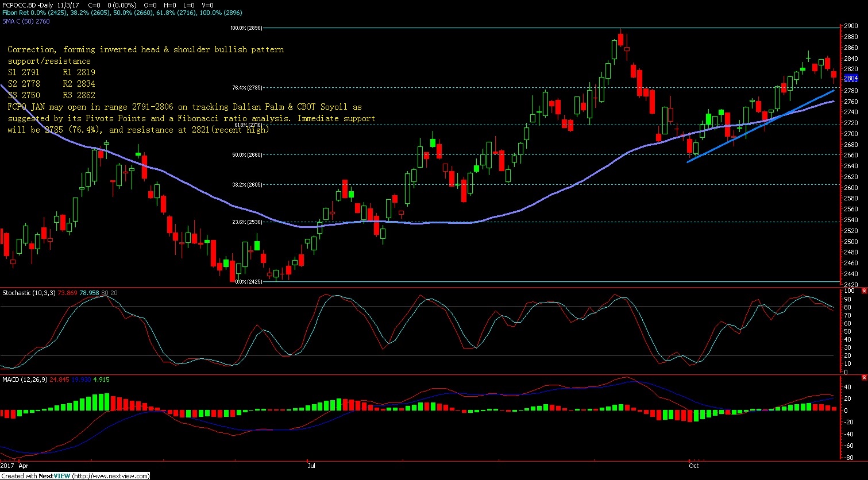Select the 'FCPO JAN may open in range' line

pyautogui.click(x=184, y=107)
